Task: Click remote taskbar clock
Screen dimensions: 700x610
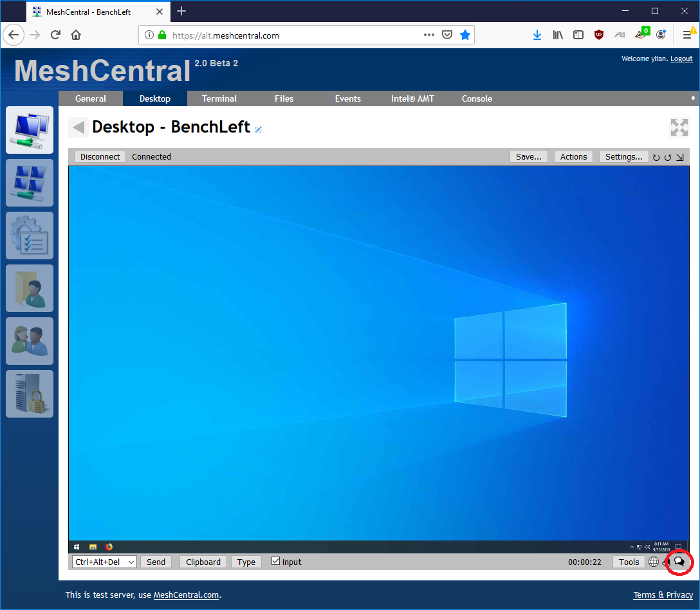Action: pyautogui.click(x=661, y=546)
